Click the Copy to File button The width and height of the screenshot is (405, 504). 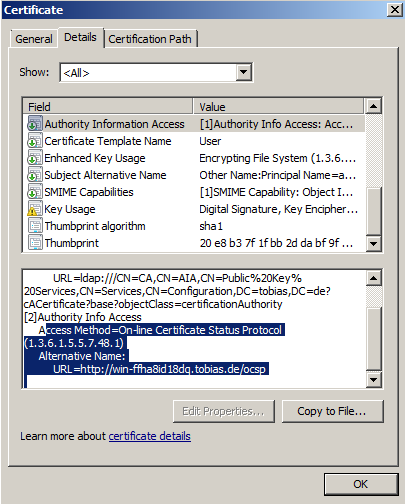coord(332,411)
